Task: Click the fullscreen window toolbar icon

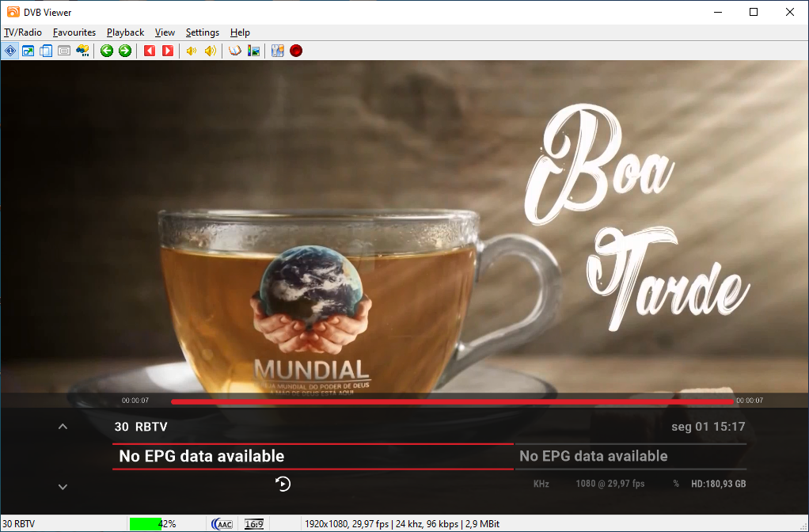Action: pyautogui.click(x=28, y=51)
